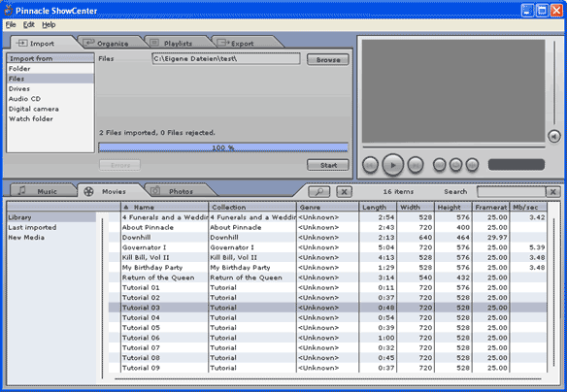Toggle the speaker mute button
Viewport: 567px width, 392px height.
click(554, 137)
